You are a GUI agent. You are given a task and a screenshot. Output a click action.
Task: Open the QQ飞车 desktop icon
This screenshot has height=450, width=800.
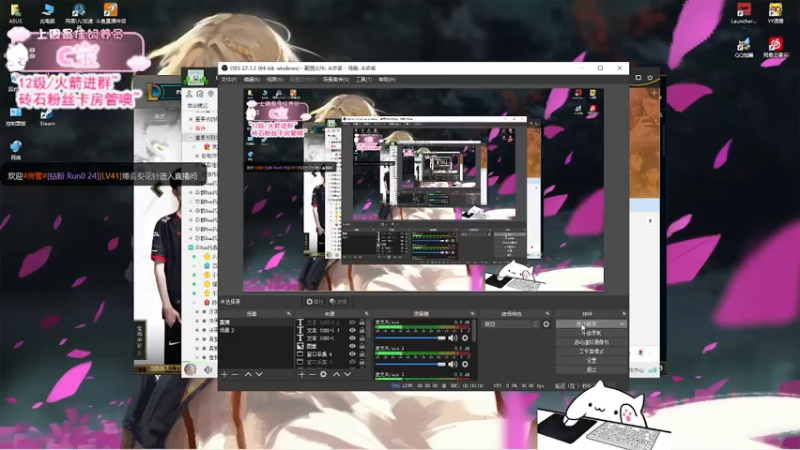(744, 47)
